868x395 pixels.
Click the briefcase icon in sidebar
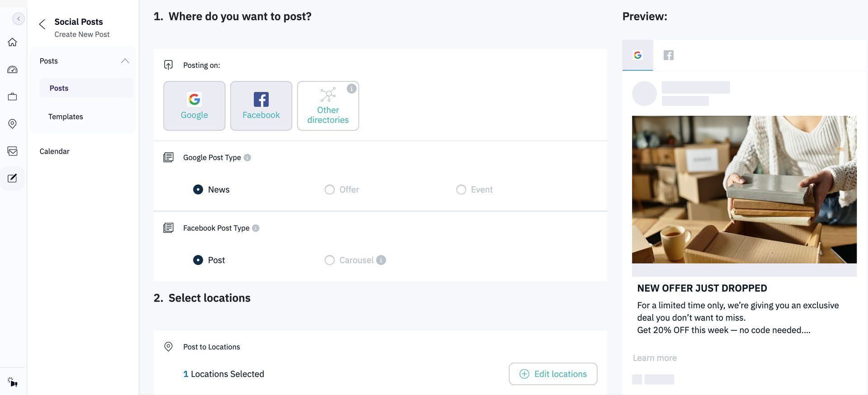click(x=13, y=97)
